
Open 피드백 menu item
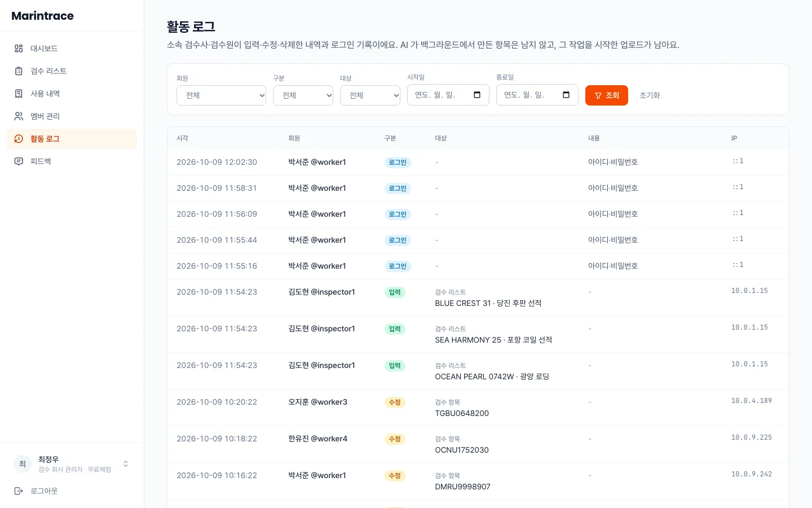[x=72, y=161]
